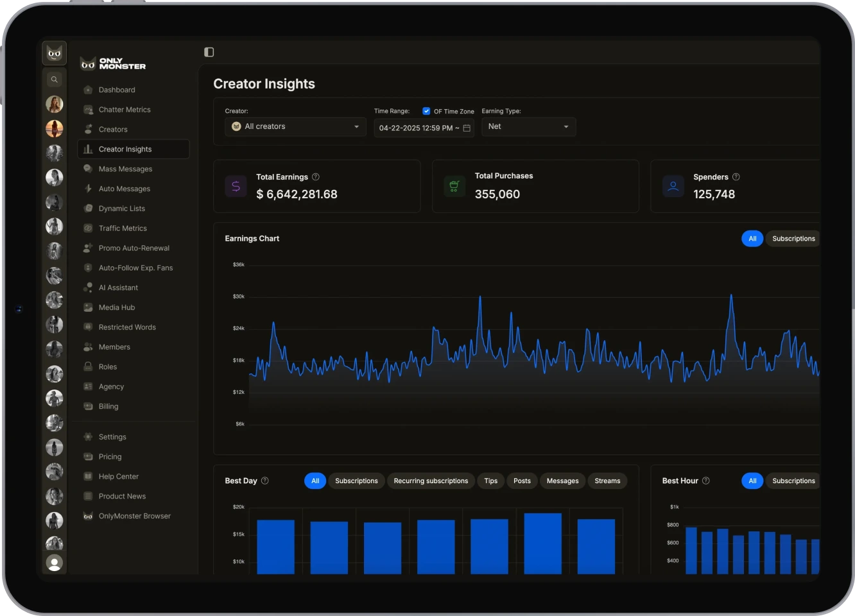Click the calendar icon in Time Range field
The image size is (855, 616).
(x=467, y=128)
